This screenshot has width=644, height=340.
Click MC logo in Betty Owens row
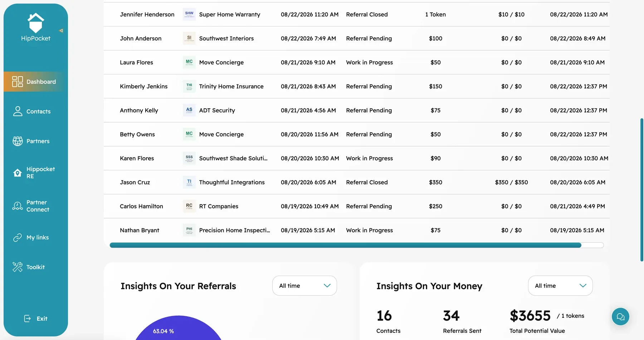coord(189,134)
